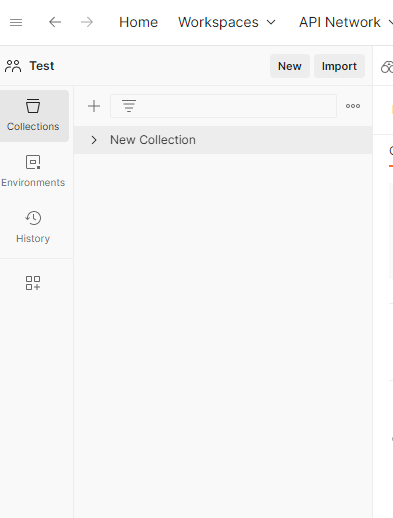Open the hamburger main menu
The width and height of the screenshot is (393, 518).
click(x=16, y=23)
